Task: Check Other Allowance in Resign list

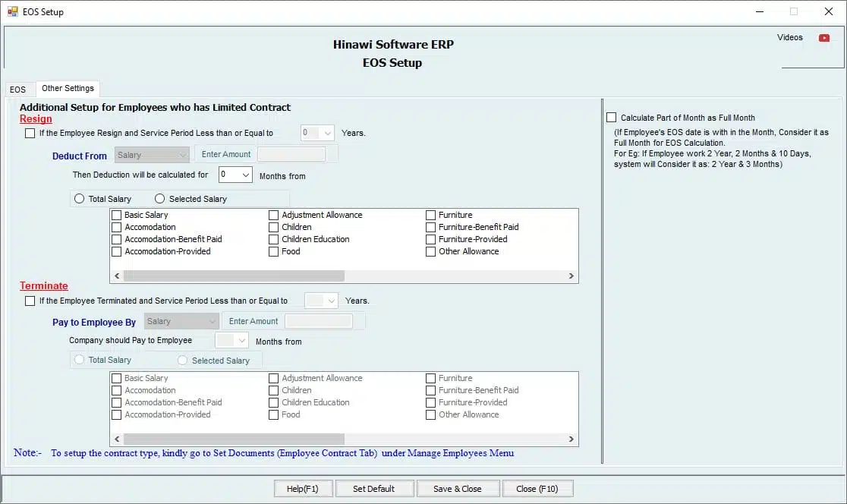Action: click(430, 252)
